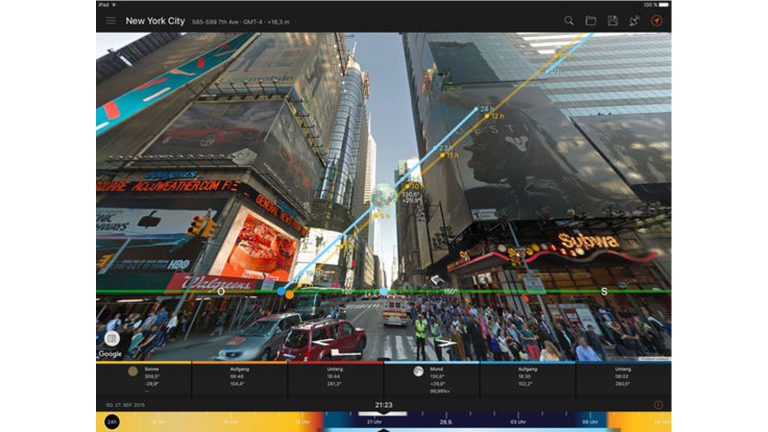Select the Mond position panel
The height and width of the screenshot is (432, 768).
(x=432, y=377)
